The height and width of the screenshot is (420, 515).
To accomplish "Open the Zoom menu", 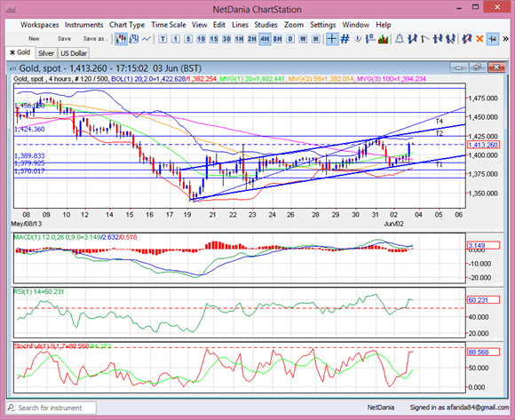I will click(294, 25).
